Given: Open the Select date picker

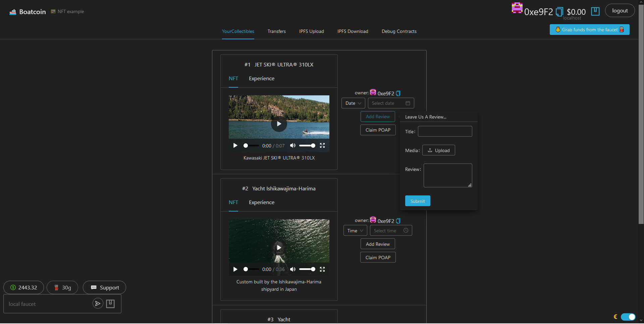Looking at the screenshot, I should pos(391,103).
